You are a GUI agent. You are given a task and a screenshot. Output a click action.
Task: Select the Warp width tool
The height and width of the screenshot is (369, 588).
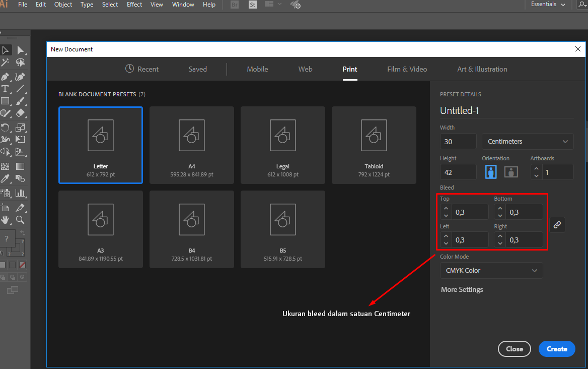5,140
